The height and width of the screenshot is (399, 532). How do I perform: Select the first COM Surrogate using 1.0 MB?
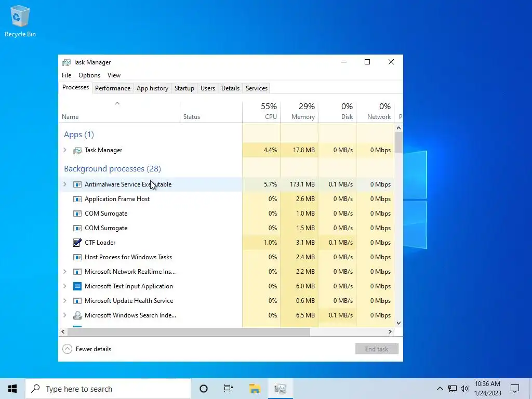pos(227,214)
